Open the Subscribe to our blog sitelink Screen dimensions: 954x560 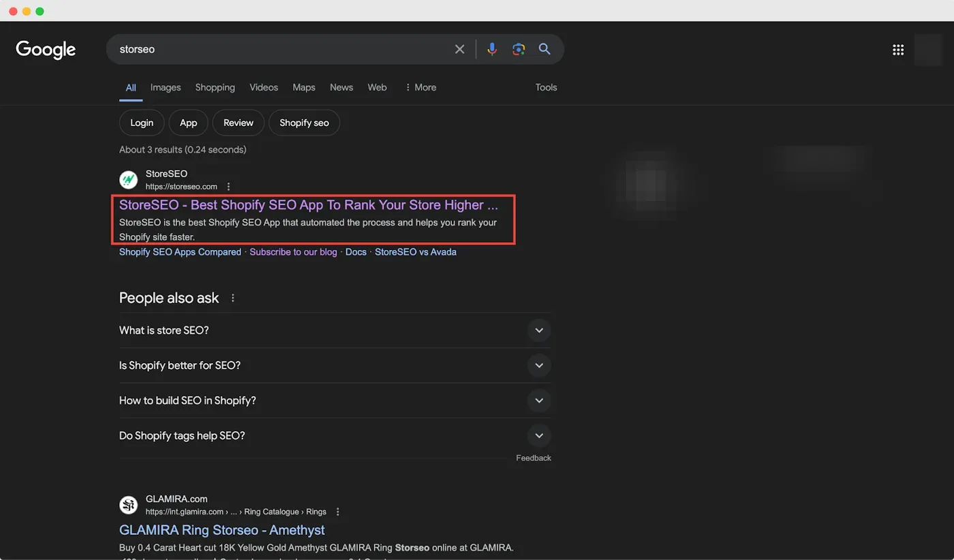[293, 252]
